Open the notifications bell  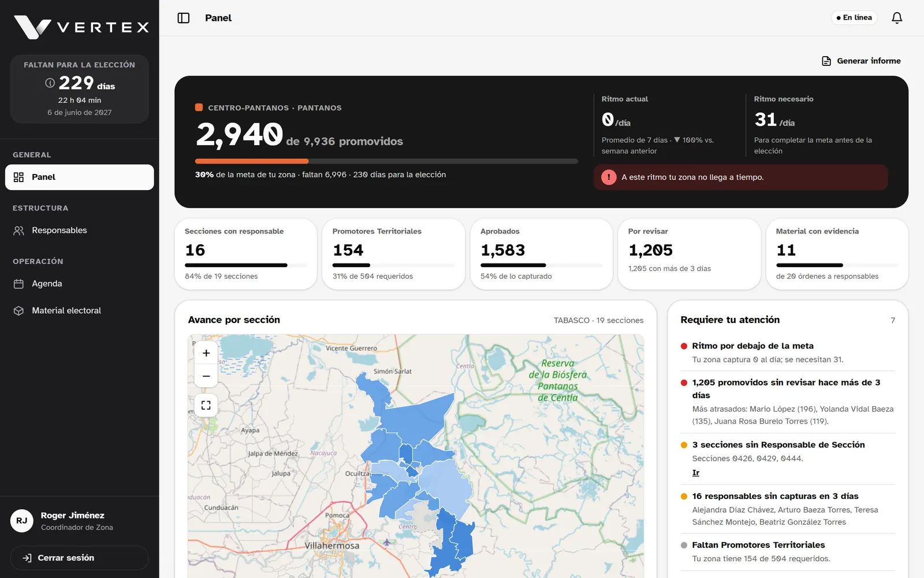897,18
